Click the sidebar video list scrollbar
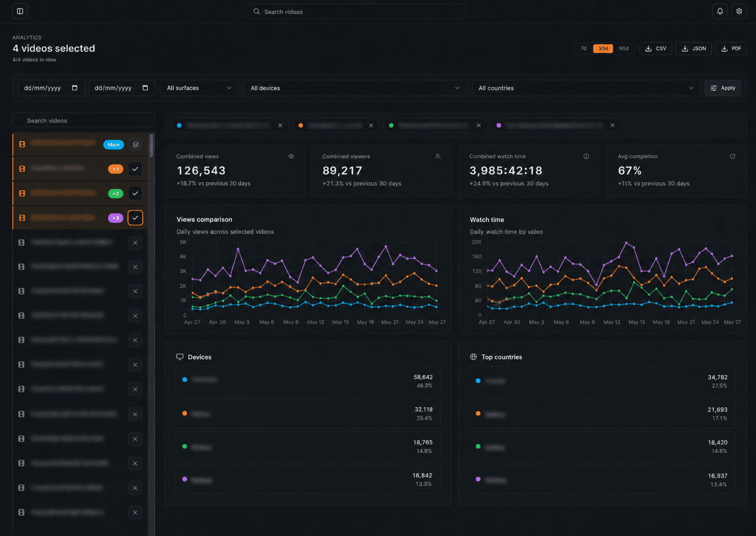756x536 pixels. point(151,146)
